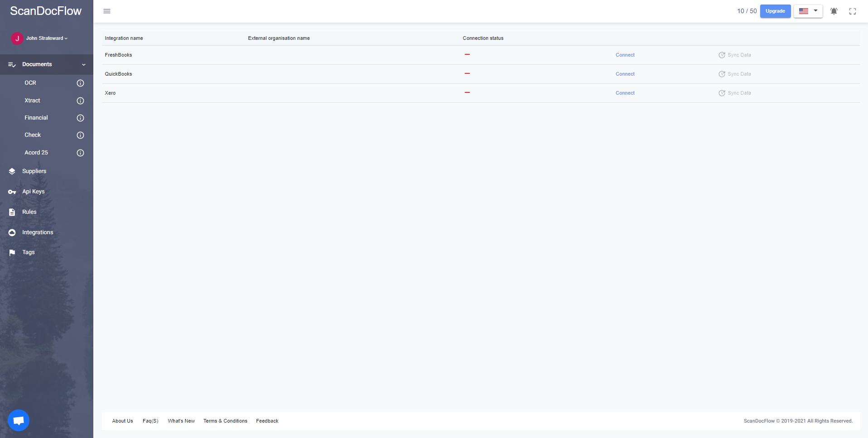This screenshot has width=868, height=438.
Task: Go to the Api Keys section
Action: click(34, 192)
